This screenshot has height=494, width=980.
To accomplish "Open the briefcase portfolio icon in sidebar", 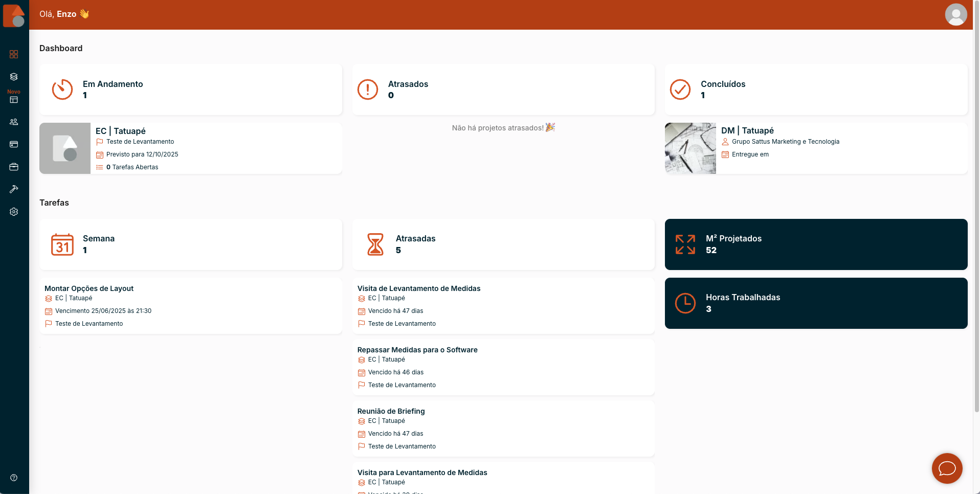I will tap(14, 167).
